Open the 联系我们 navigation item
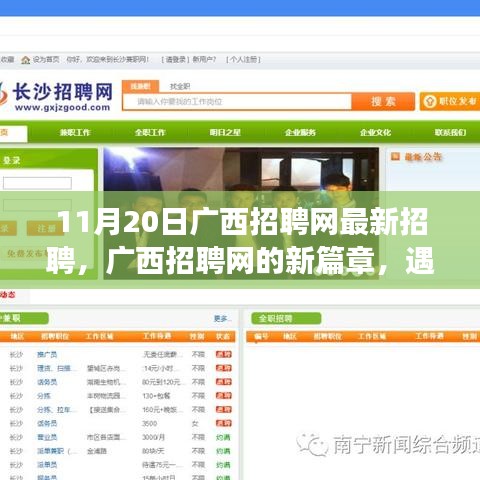This screenshot has width=480, height=480. [450, 133]
